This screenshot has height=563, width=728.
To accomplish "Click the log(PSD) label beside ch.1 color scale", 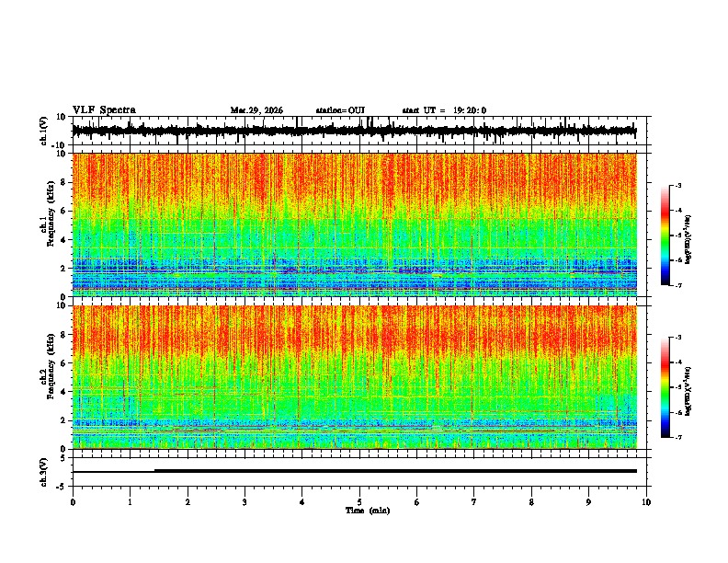I will point(688,239).
